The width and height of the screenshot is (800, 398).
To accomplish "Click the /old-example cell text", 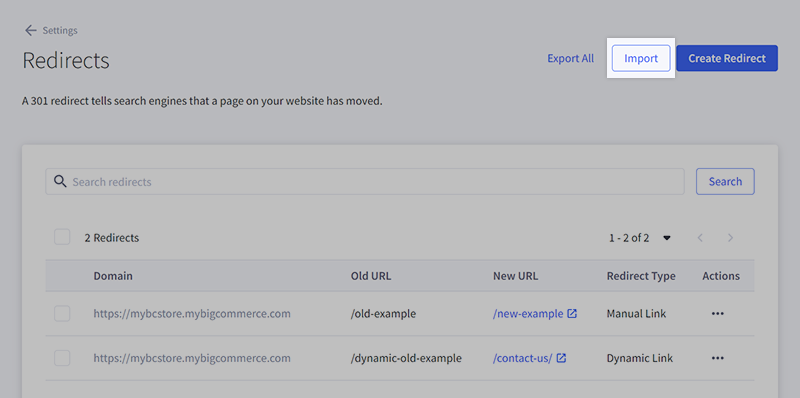I will [383, 313].
